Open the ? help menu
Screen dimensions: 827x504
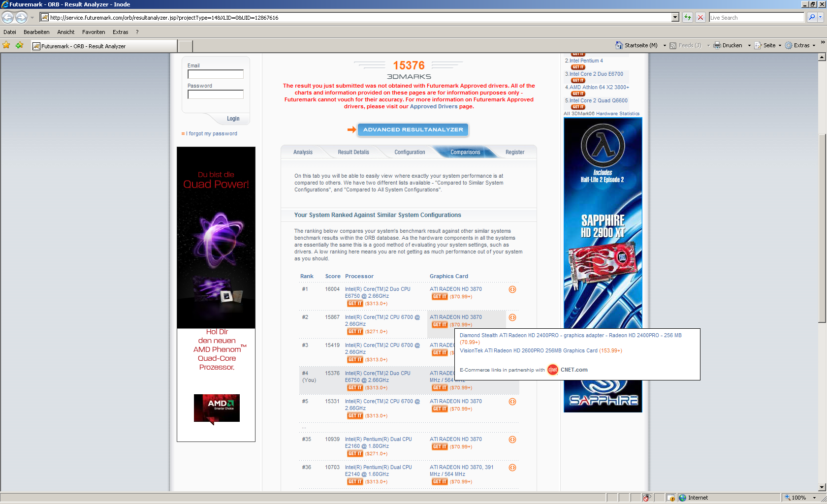point(137,32)
